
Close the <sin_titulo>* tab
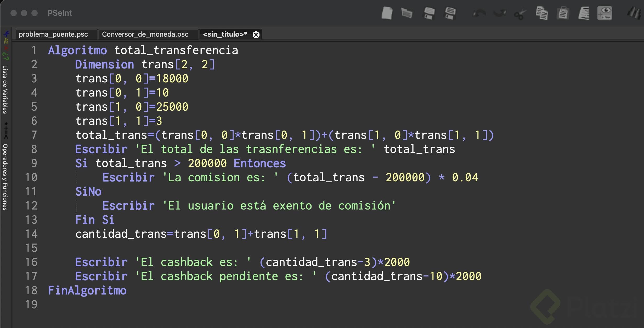pyautogui.click(x=256, y=35)
